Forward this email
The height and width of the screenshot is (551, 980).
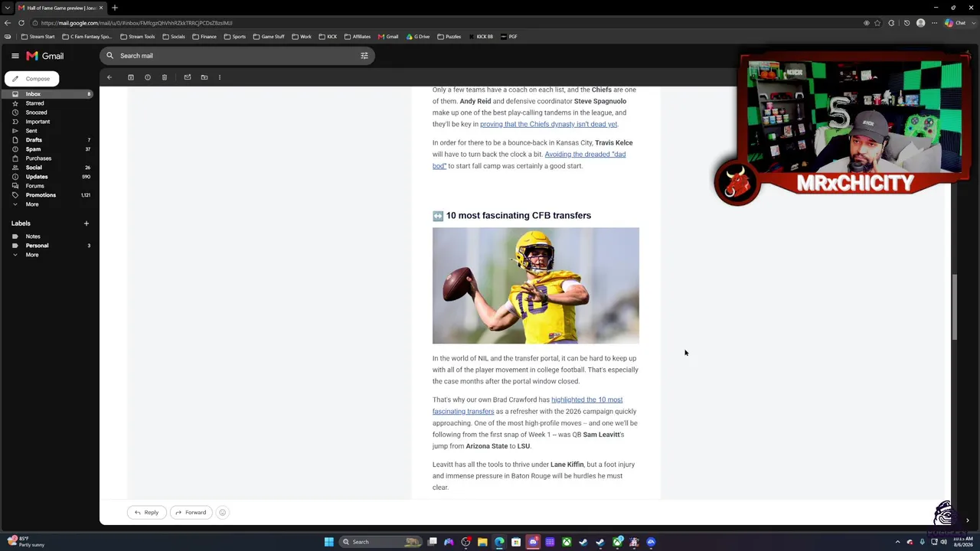(x=191, y=513)
